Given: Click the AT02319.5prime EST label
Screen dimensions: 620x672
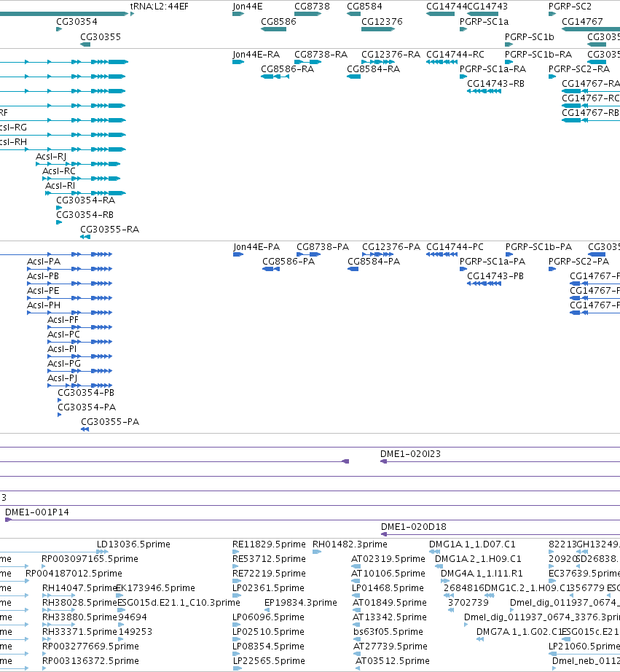Looking at the screenshot, I should pyautogui.click(x=388, y=559).
